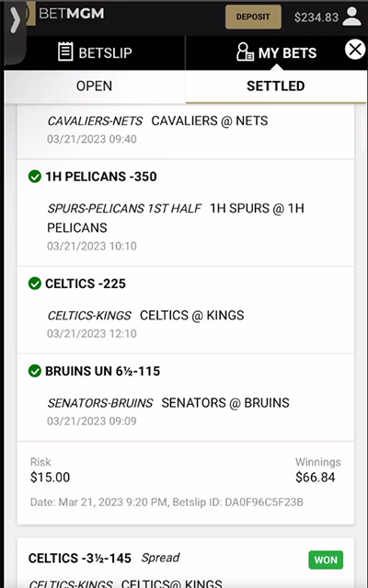Select the Open bets tab
The image size is (368, 588).
[95, 86]
